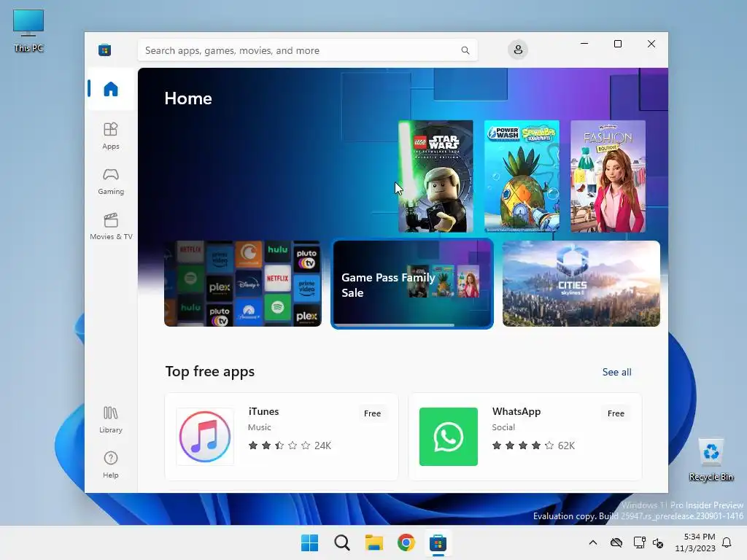
Task: Open the LEGO Star Wars game tile
Action: [436, 176]
